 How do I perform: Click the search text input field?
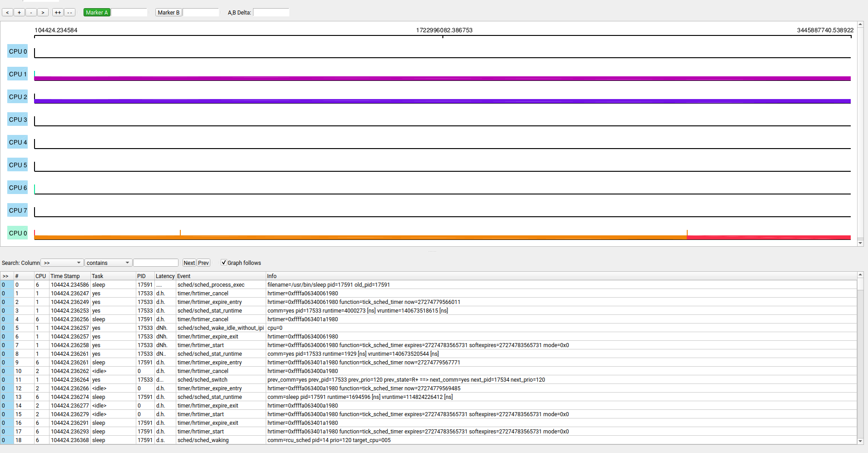point(156,263)
